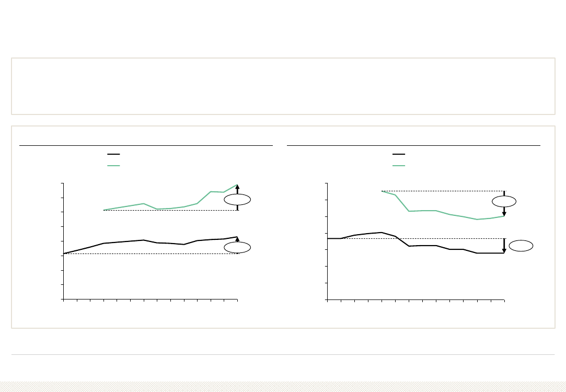Click the black legend marker in left chart
The width and height of the screenshot is (566, 392).
114,154
